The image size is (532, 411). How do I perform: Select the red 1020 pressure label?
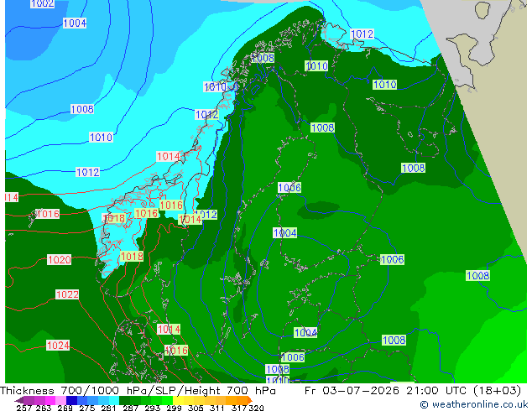pyautogui.click(x=60, y=260)
